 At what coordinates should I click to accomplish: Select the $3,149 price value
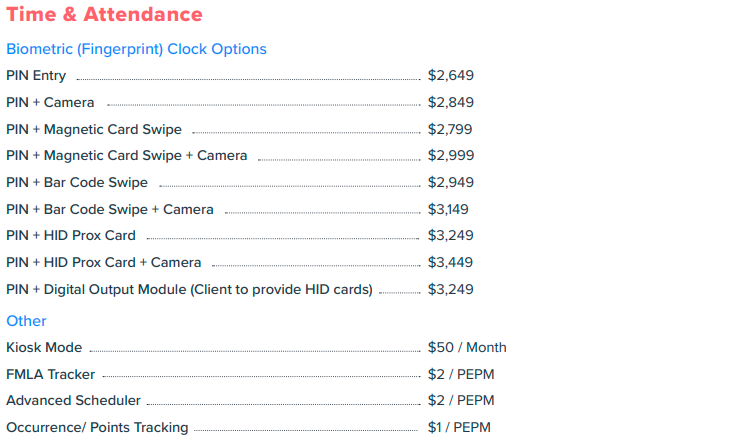(448, 209)
